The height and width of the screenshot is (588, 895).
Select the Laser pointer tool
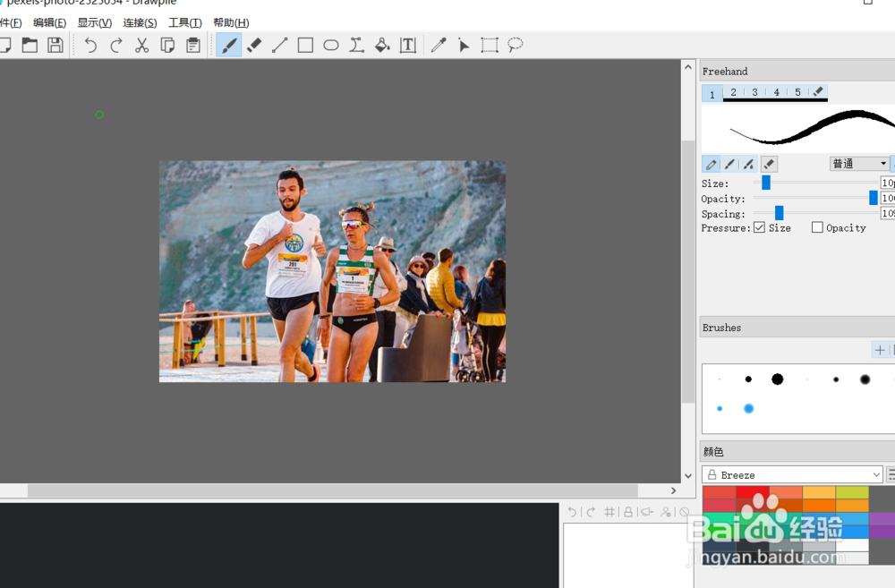point(464,45)
